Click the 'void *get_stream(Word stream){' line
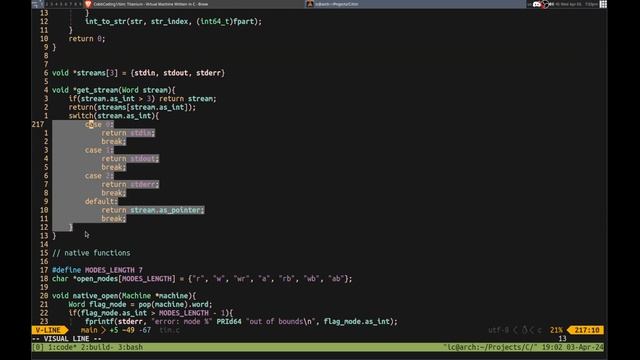Screen dimensions: 640x360 coord(113,90)
